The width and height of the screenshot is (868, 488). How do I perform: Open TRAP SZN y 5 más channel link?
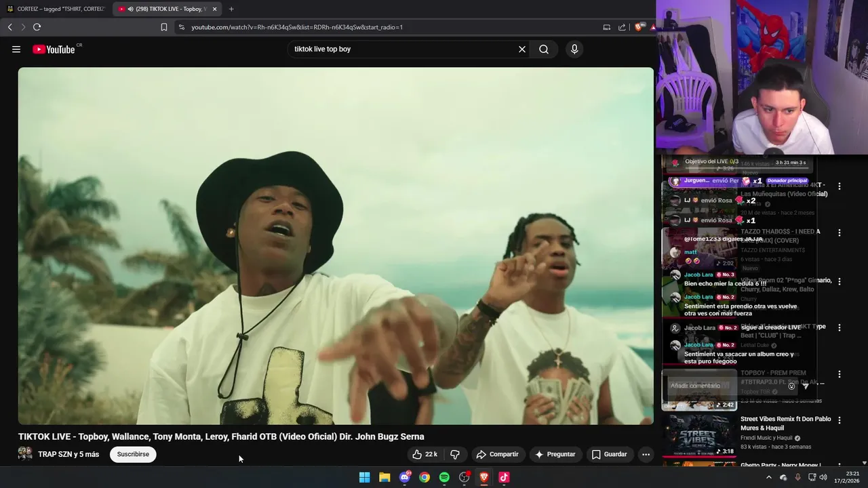68,454
